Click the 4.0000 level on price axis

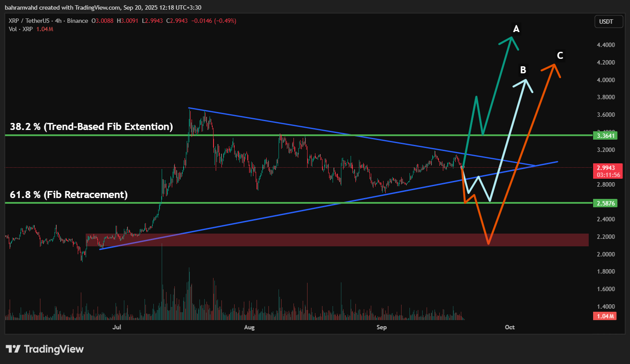[606, 80]
